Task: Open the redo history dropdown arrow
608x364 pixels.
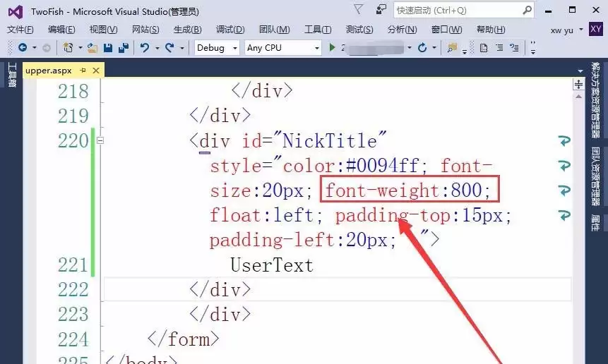Action: [182, 48]
